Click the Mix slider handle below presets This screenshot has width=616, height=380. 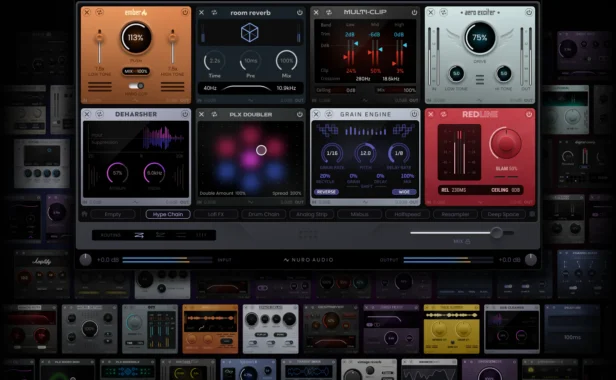[x=497, y=233]
